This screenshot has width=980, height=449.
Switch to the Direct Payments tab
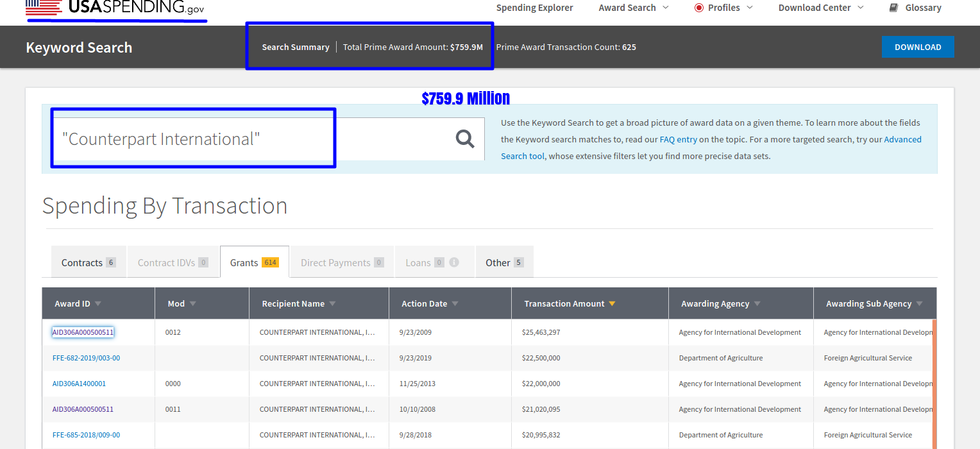pyautogui.click(x=342, y=262)
